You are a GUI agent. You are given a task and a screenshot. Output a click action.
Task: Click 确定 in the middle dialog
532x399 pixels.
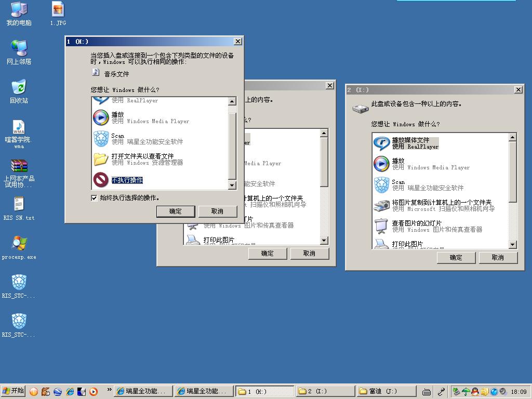pyautogui.click(x=268, y=254)
